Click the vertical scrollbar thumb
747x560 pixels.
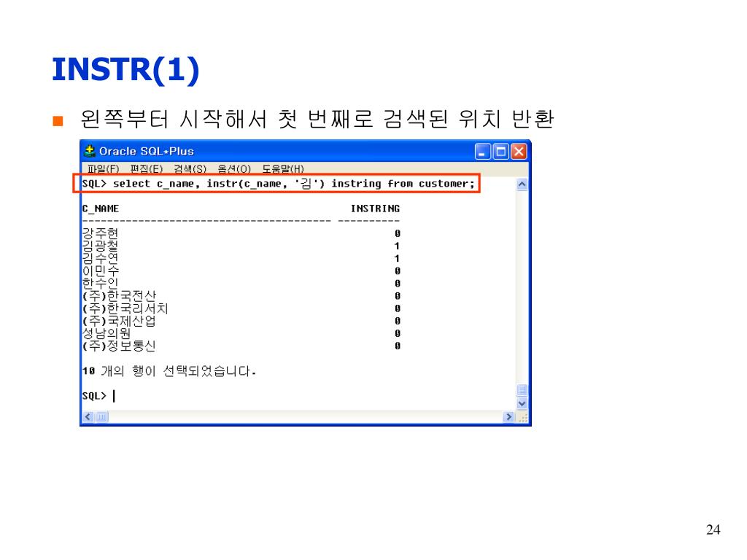click(522, 391)
